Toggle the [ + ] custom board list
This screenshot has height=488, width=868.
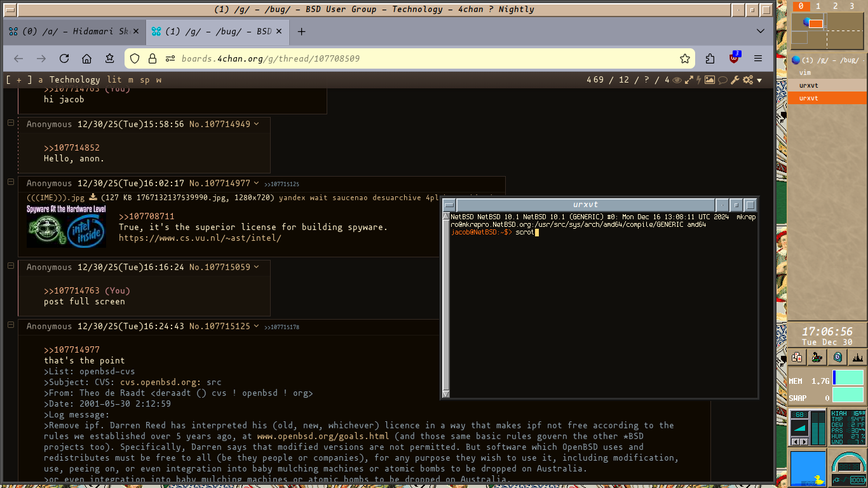(x=19, y=80)
